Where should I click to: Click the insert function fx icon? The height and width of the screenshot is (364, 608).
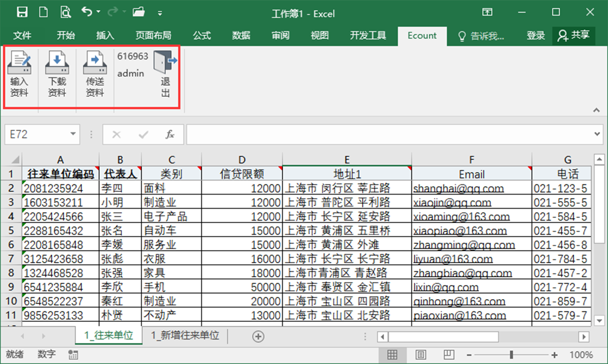coord(170,135)
